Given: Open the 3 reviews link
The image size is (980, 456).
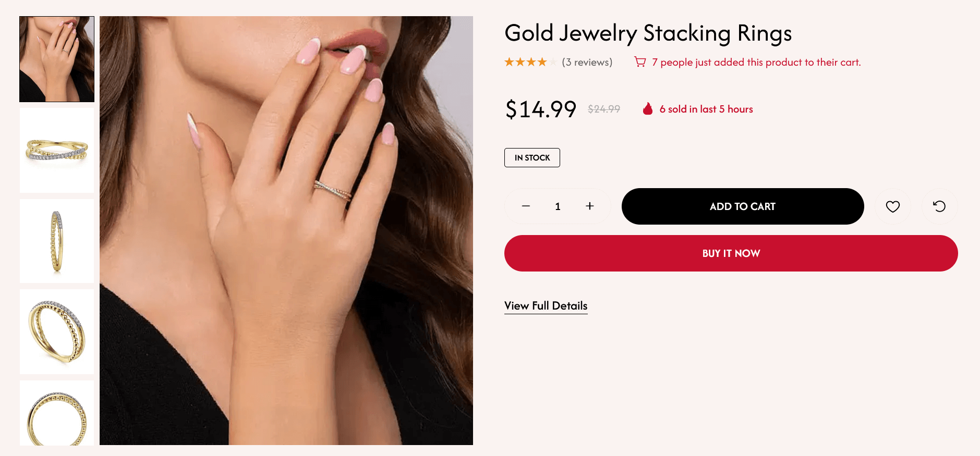Looking at the screenshot, I should click(587, 62).
